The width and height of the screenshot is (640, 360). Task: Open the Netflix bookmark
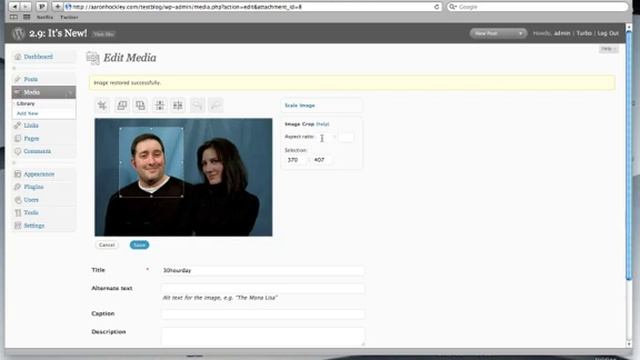pyautogui.click(x=45, y=17)
